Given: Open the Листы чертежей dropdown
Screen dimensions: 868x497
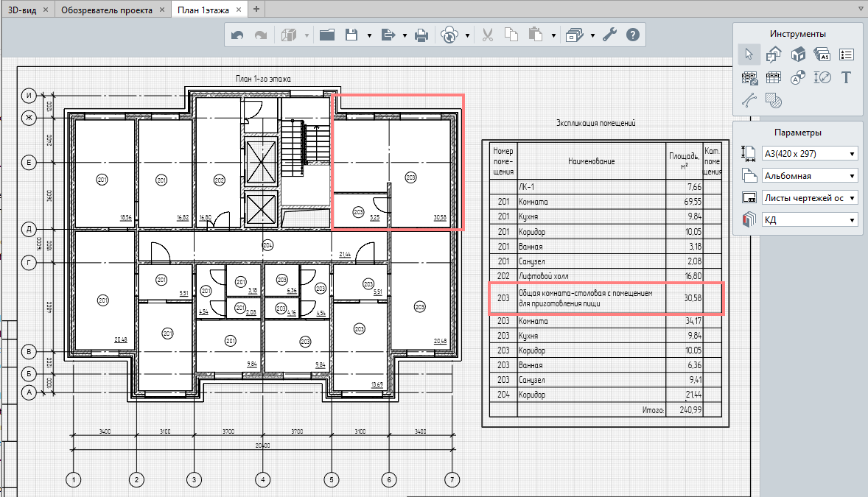Looking at the screenshot, I should 809,197.
